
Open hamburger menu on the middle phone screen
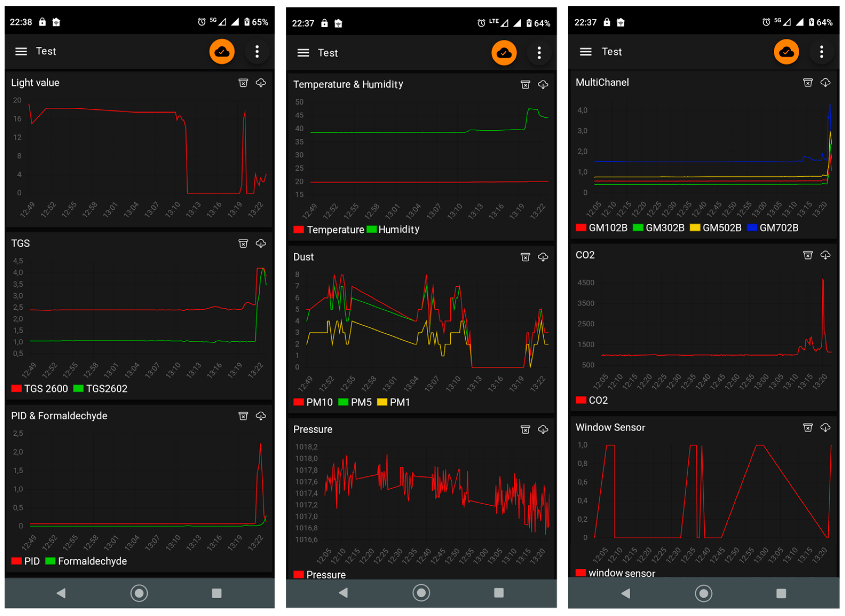(x=303, y=53)
